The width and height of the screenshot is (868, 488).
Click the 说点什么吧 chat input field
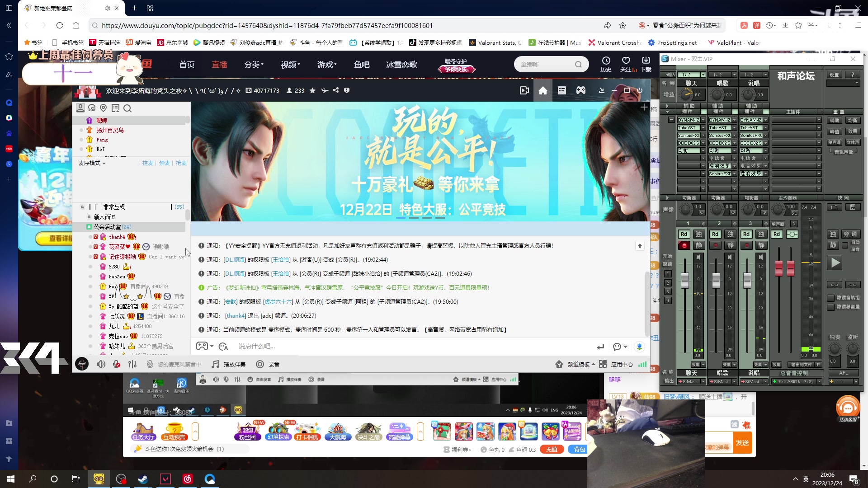pos(316,346)
